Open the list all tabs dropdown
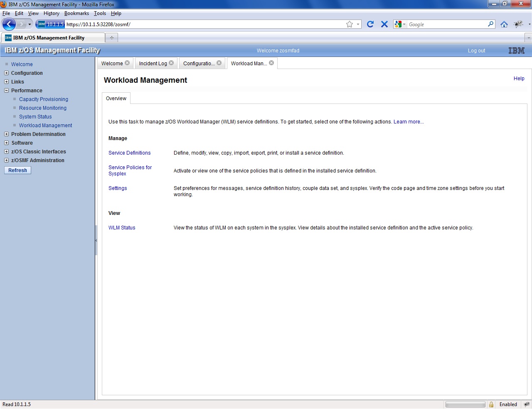532x409 pixels. pyautogui.click(x=528, y=38)
